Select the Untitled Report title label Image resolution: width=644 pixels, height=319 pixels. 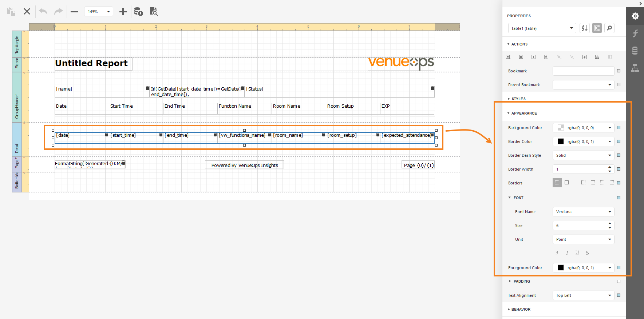pyautogui.click(x=93, y=63)
